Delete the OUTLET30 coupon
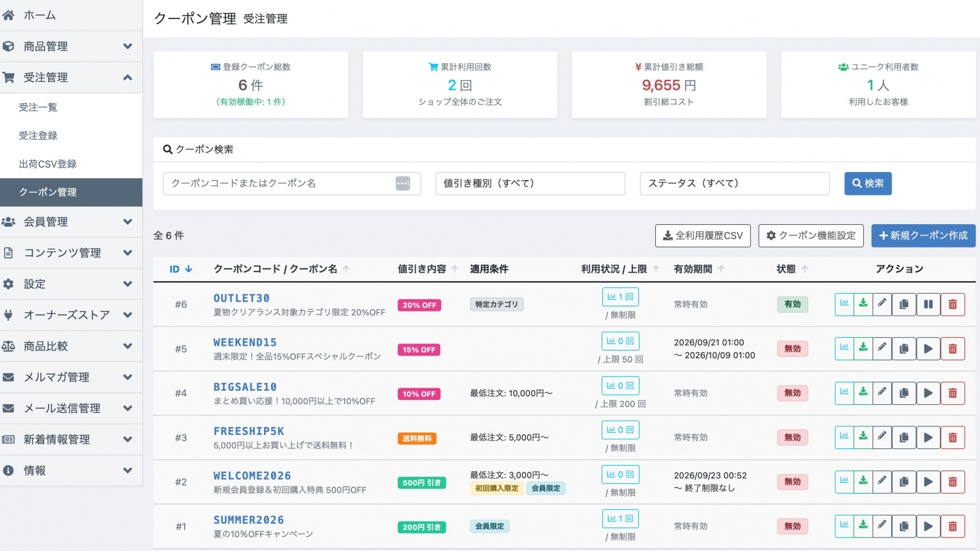This screenshot has width=980, height=551. [x=953, y=304]
